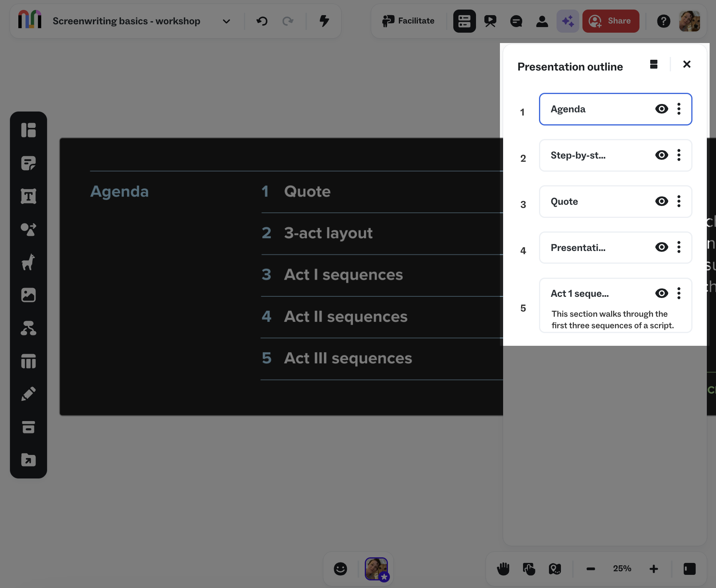Open more options for Step-by-st... item
This screenshot has width=716, height=588.
[x=679, y=155]
